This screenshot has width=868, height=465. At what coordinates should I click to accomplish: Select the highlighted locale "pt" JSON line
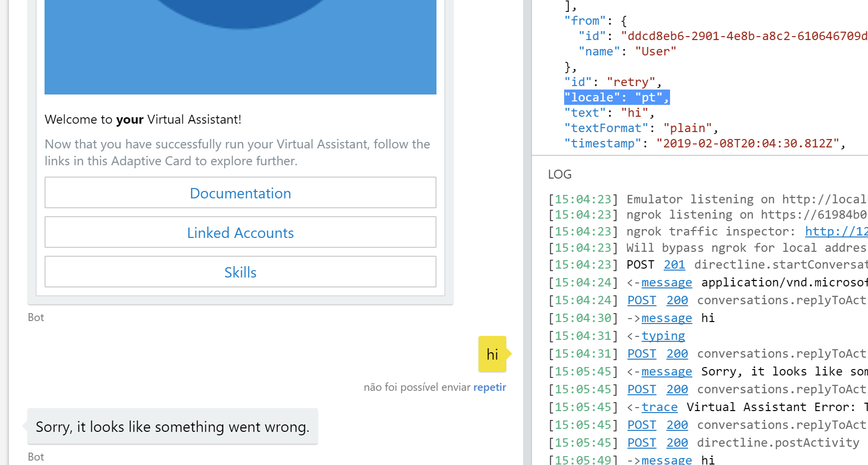[x=617, y=97]
